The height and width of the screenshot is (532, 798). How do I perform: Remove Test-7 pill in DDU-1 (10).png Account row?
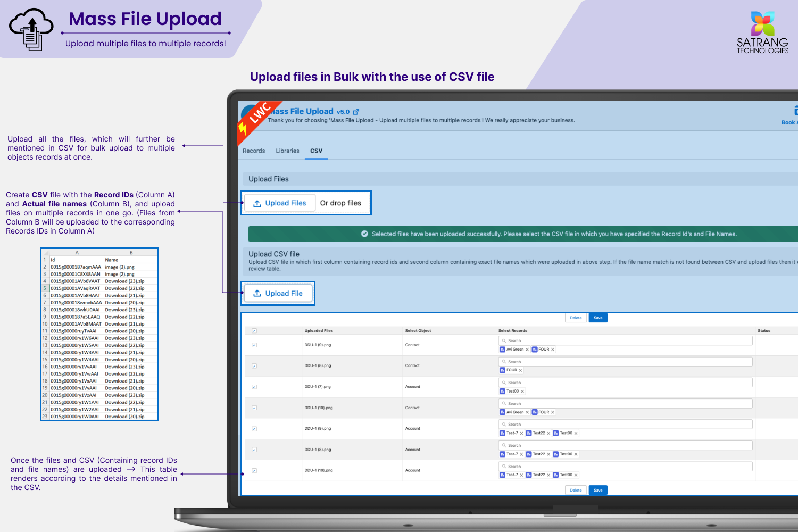point(521,475)
